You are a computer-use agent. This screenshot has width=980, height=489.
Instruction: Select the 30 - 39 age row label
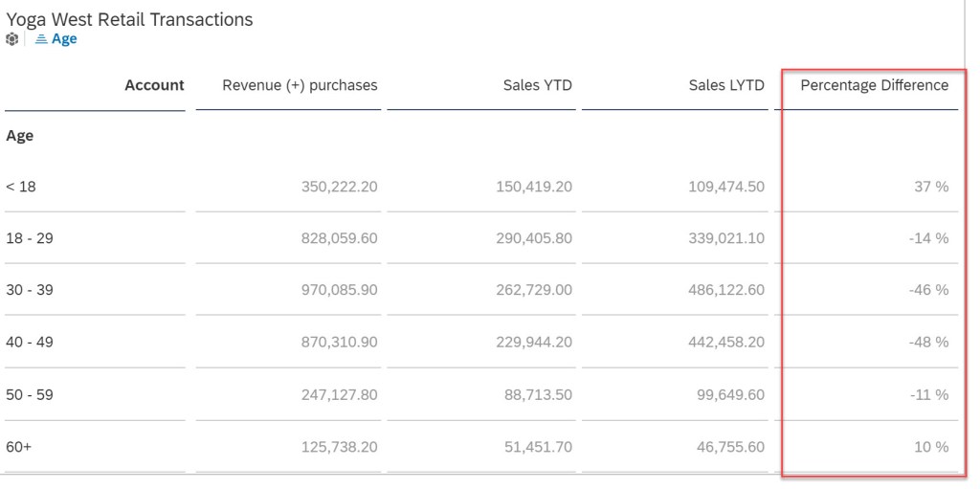click(30, 290)
